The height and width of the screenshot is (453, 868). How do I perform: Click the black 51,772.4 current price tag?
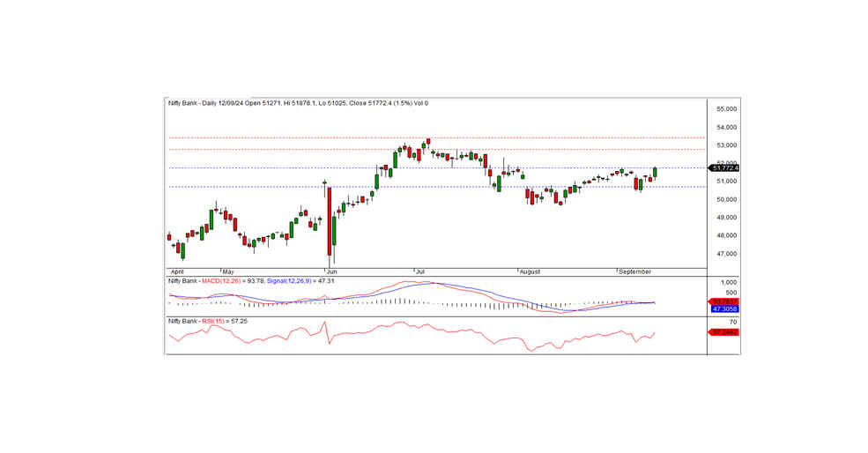724,167
